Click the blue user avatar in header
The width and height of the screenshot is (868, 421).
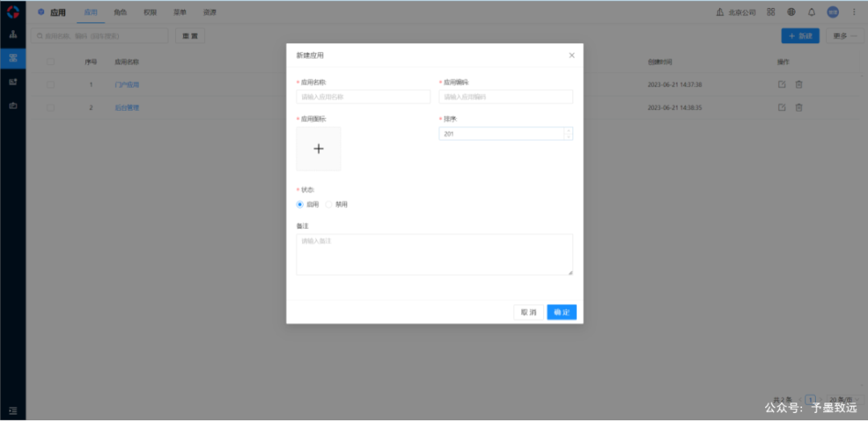click(x=833, y=11)
